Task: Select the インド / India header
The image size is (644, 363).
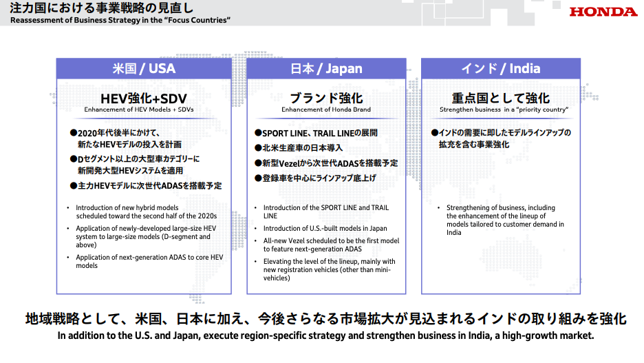Action: [x=500, y=68]
